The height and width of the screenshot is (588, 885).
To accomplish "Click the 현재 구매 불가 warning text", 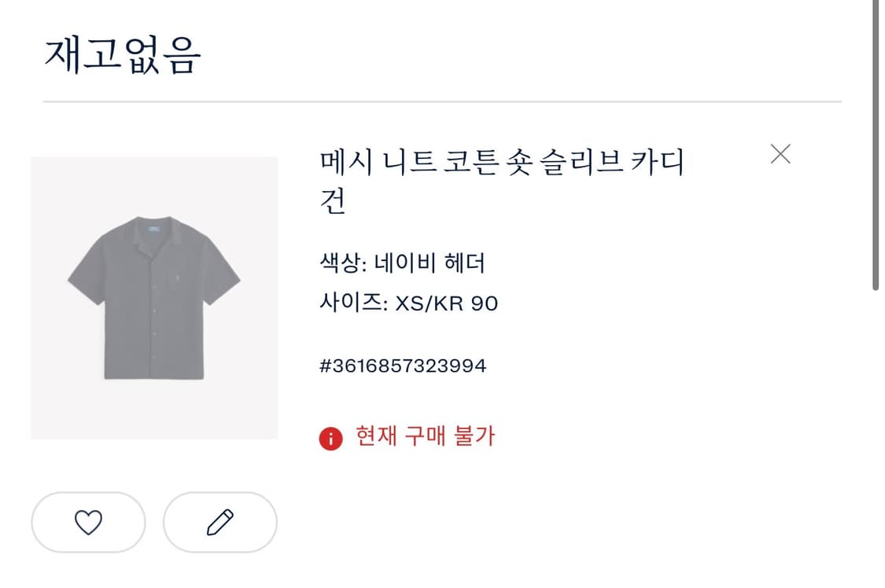I will [425, 436].
